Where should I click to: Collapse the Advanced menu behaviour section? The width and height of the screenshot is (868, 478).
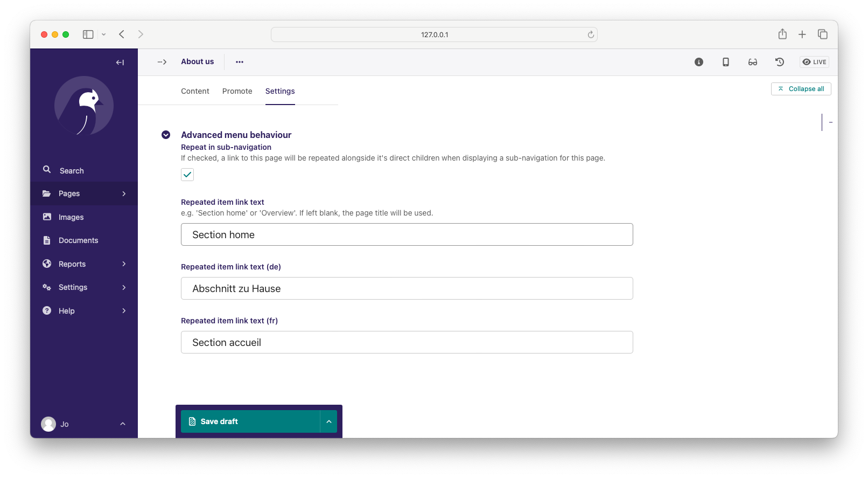pyautogui.click(x=166, y=135)
